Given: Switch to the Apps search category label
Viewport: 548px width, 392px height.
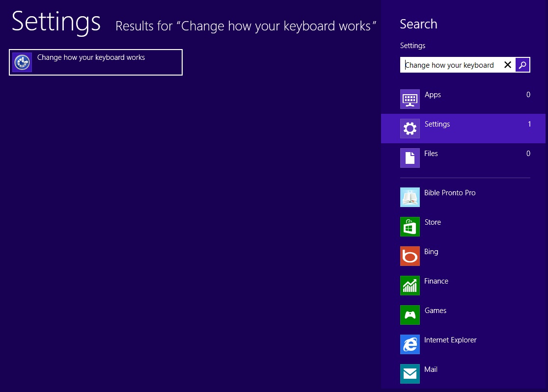Looking at the screenshot, I should [433, 95].
